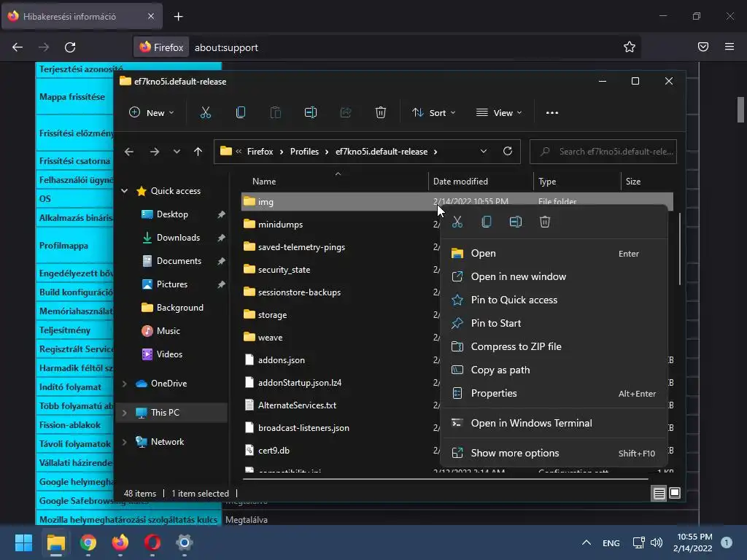Click Firefox in breadcrumb path
Viewport: 747px width, 560px height.
click(x=260, y=152)
